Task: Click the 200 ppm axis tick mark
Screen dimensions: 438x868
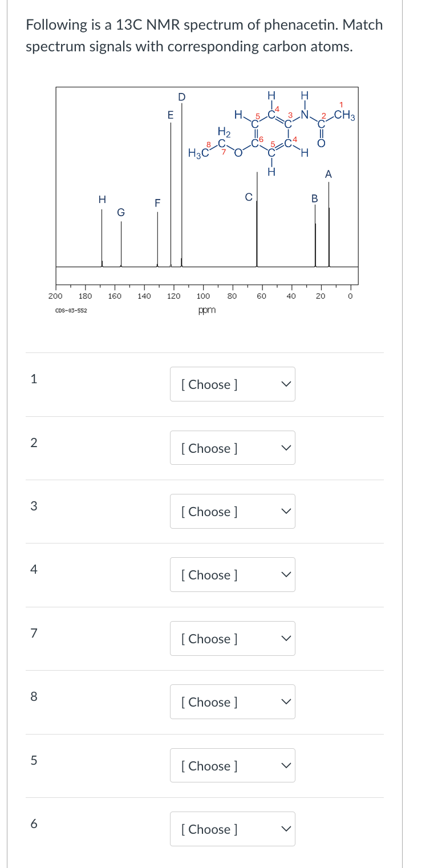Action: click(x=55, y=295)
